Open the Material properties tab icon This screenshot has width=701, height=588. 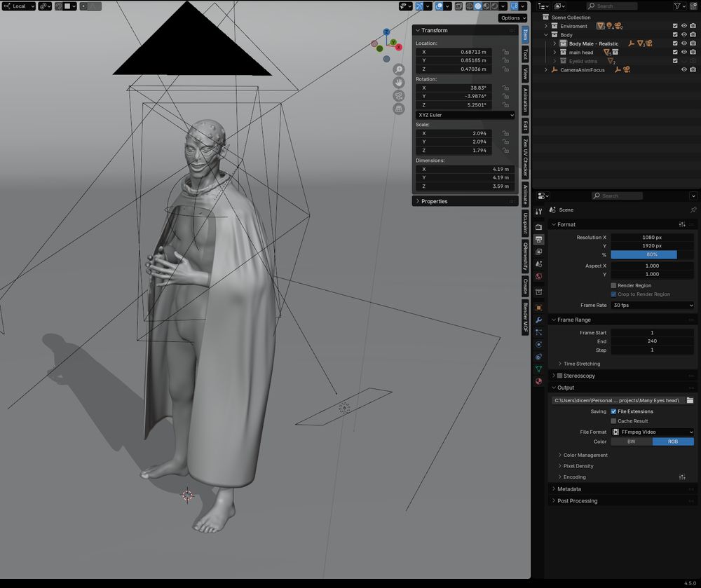tap(538, 381)
